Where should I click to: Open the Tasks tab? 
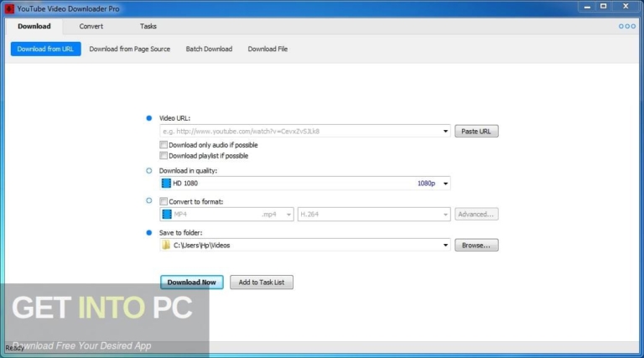coord(148,26)
